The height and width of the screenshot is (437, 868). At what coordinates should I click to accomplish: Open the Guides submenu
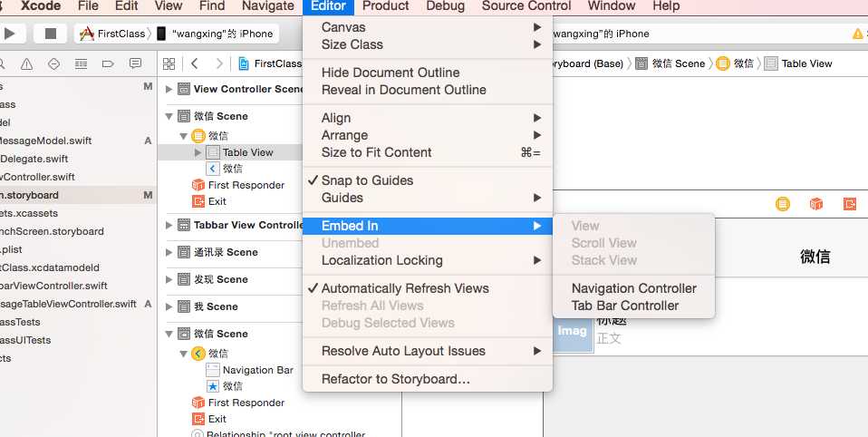pyautogui.click(x=428, y=198)
